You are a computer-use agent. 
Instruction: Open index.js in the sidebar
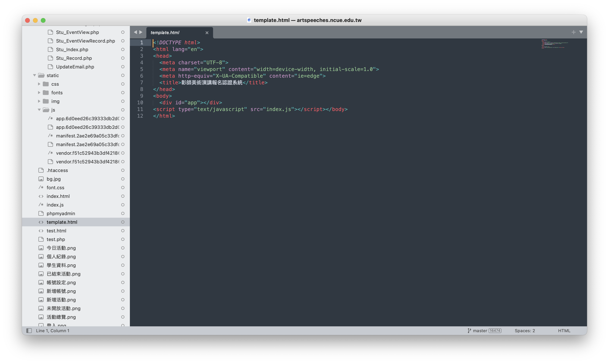click(55, 205)
